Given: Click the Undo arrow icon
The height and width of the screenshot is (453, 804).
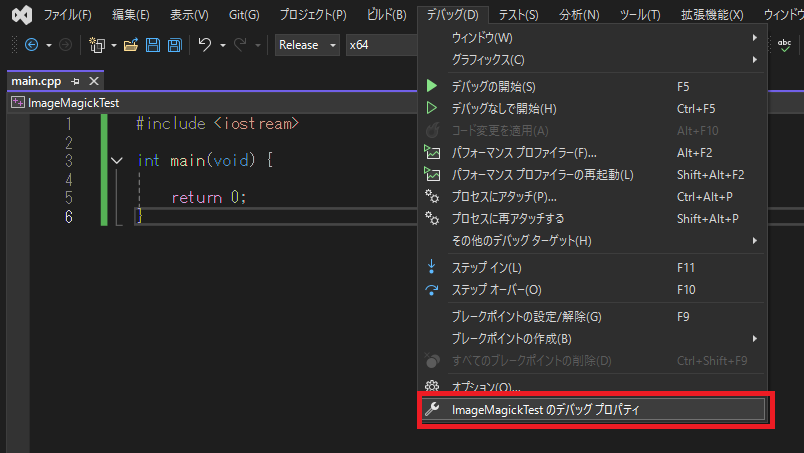Looking at the screenshot, I should 205,45.
